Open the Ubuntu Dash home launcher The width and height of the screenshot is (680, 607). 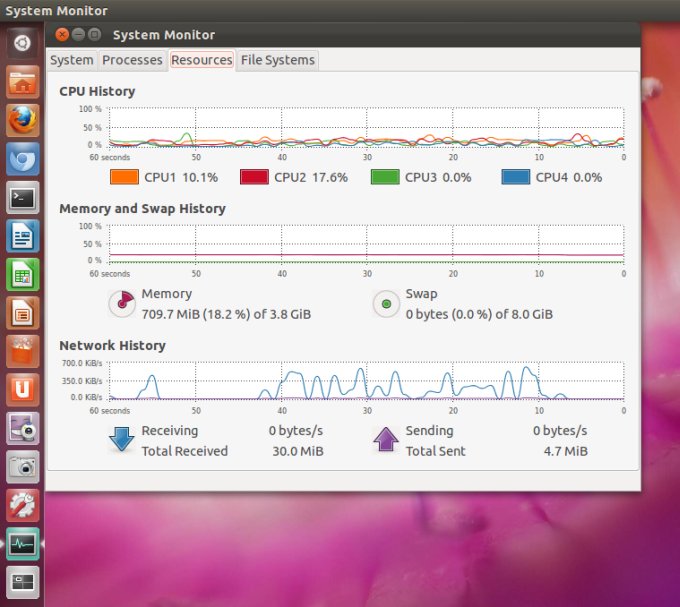23,43
